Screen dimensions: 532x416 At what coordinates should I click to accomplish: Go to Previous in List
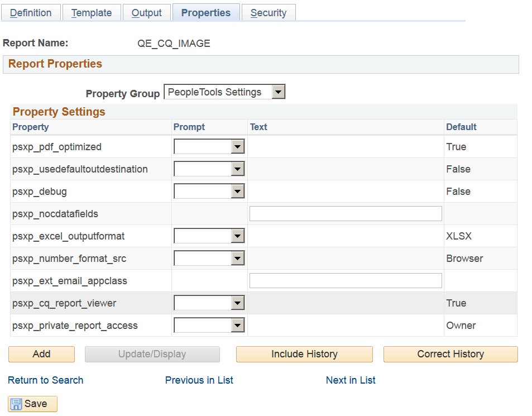[199, 380]
